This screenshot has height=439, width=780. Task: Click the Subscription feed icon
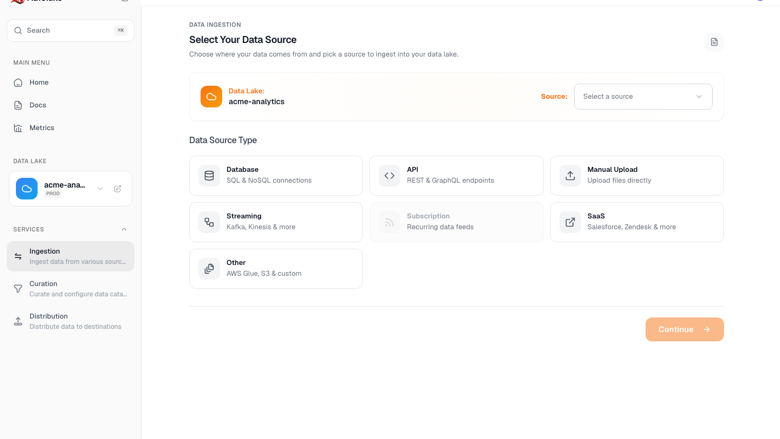(x=390, y=222)
